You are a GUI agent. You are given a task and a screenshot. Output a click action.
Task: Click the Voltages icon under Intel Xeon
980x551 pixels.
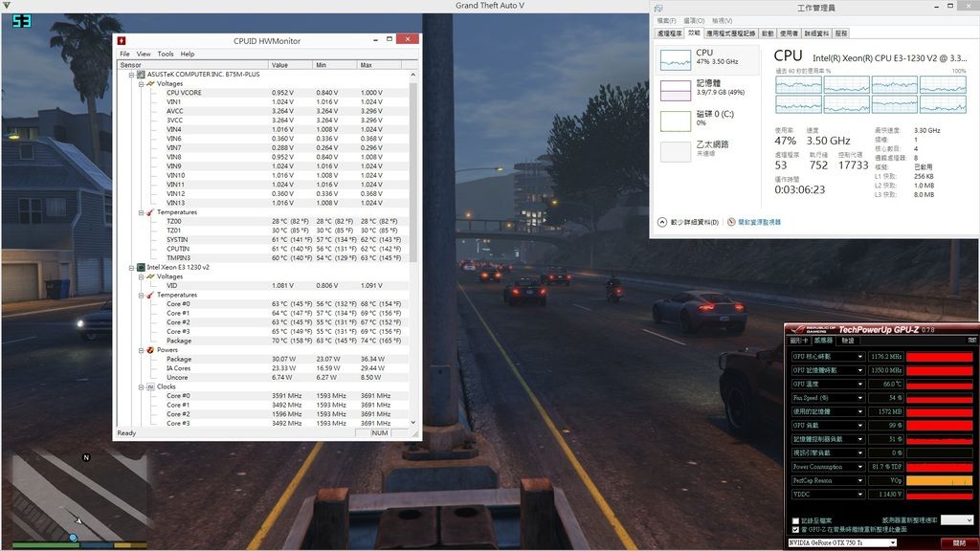tap(150, 276)
